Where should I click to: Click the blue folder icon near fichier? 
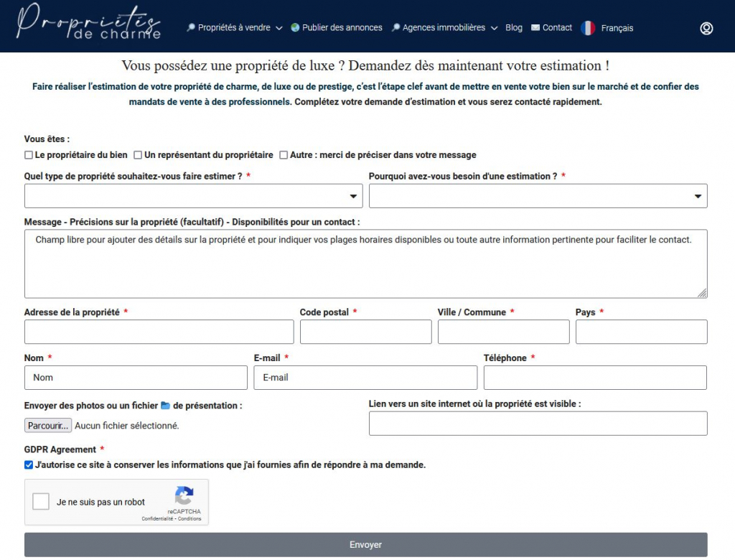166,405
